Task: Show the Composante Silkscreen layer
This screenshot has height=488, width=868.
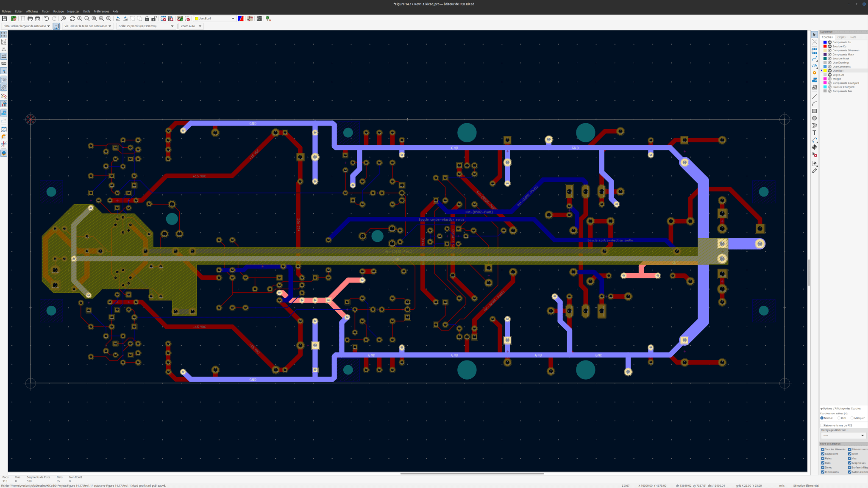Action: (830, 50)
